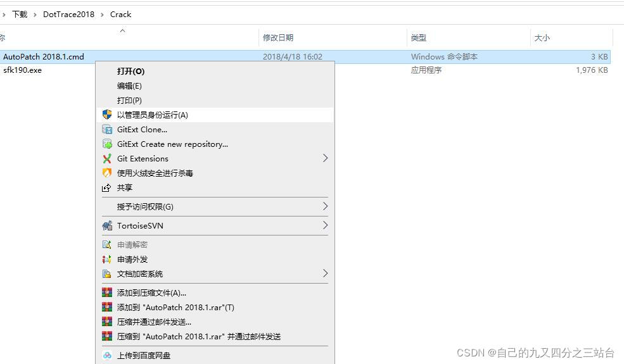624x364 pixels.
Task: Select 压缩并通过邮件发送... menu entry
Action: [x=215, y=322]
